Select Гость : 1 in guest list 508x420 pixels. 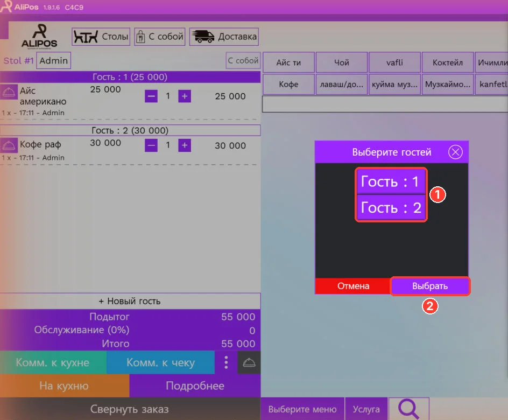click(x=391, y=181)
